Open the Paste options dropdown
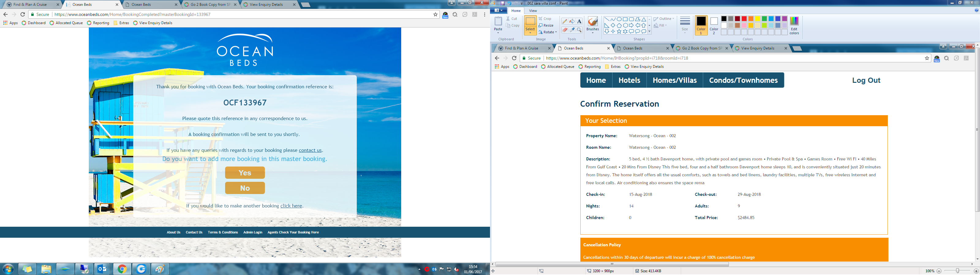 pyautogui.click(x=498, y=33)
